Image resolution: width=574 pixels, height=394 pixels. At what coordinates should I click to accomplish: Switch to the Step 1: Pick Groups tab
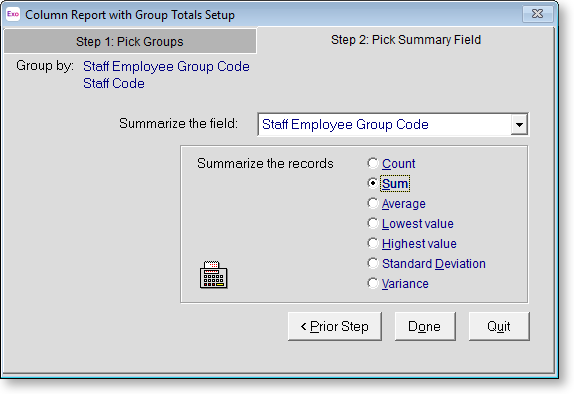pyautogui.click(x=130, y=41)
